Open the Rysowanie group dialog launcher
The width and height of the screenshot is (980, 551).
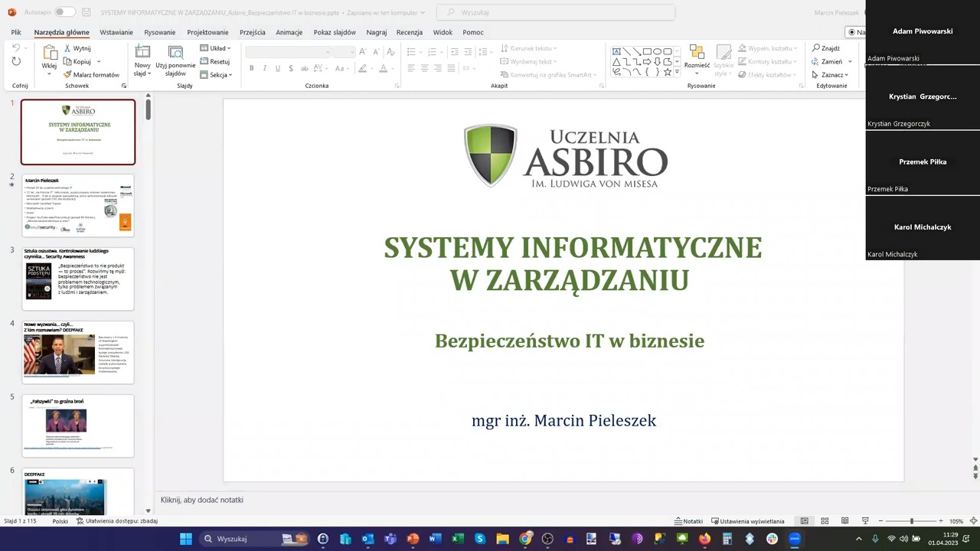coord(800,86)
